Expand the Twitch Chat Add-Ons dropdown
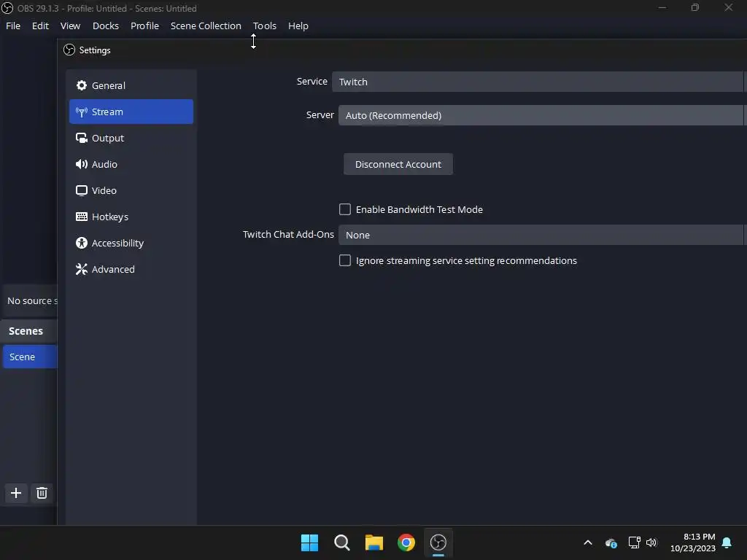Image resolution: width=747 pixels, height=560 pixels. (x=543, y=235)
